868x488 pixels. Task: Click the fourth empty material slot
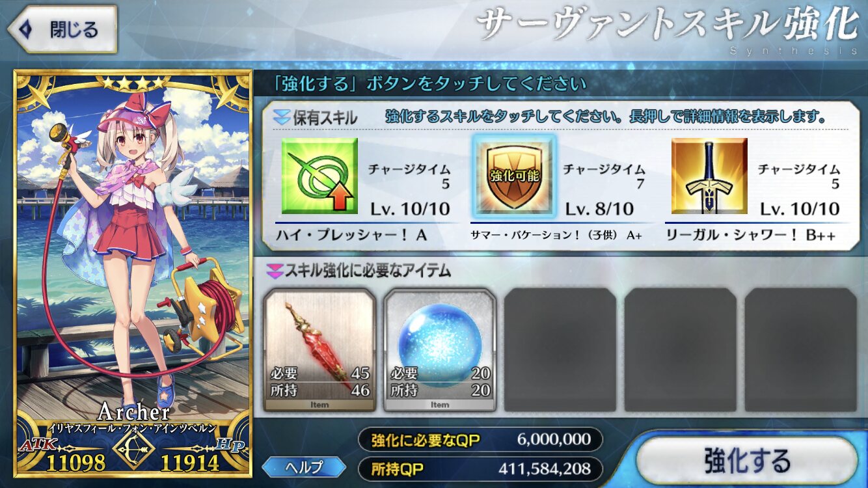click(681, 350)
